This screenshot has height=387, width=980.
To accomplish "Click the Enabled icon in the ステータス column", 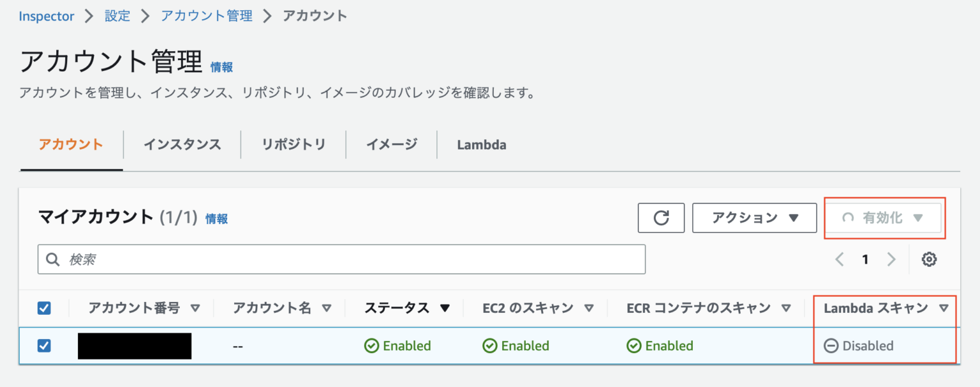I will coord(372,345).
